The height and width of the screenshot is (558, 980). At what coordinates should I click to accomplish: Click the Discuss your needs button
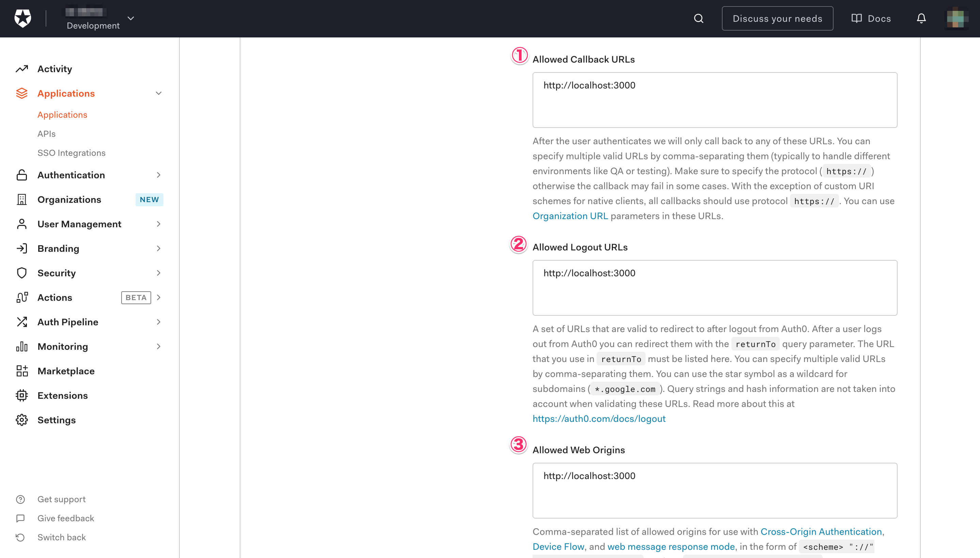coord(777,18)
